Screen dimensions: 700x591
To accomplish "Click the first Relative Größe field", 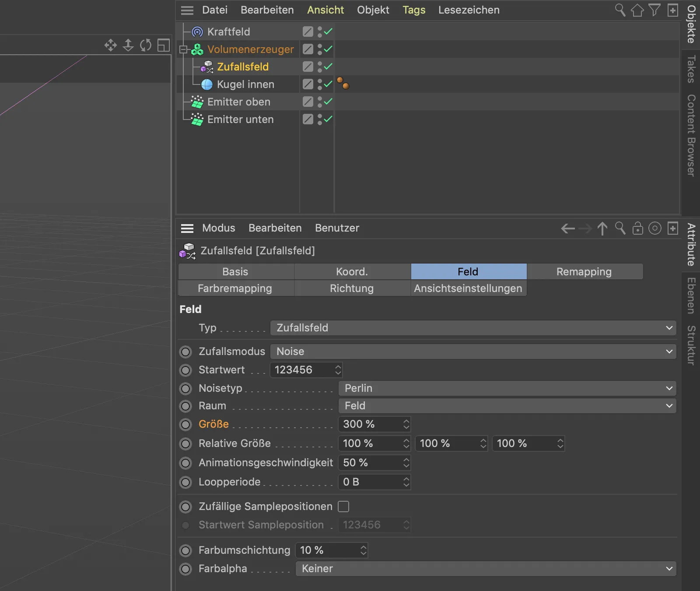I will pyautogui.click(x=374, y=443).
